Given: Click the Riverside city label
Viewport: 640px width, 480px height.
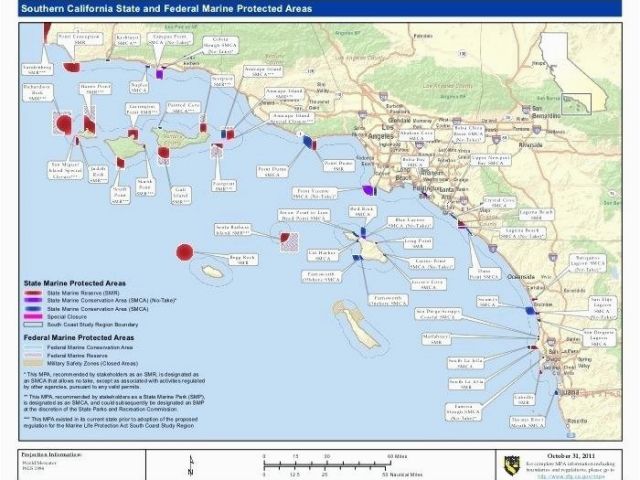Looking at the screenshot, I should 531,145.
